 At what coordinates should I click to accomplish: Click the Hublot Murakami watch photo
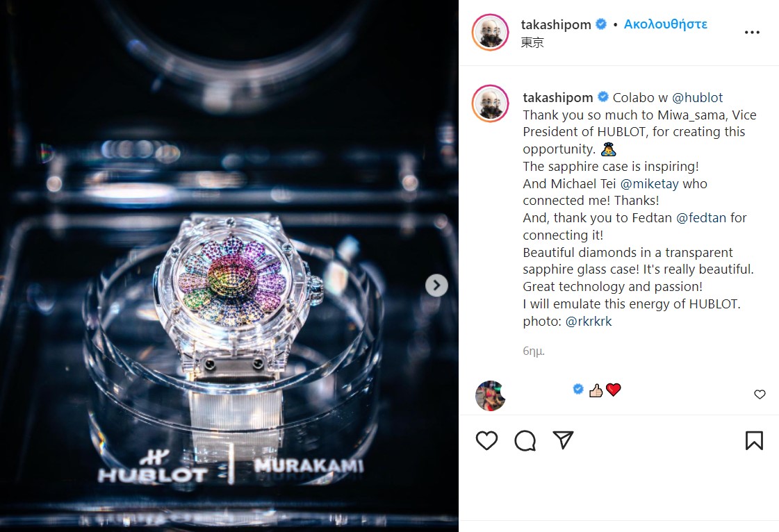pos(229,266)
